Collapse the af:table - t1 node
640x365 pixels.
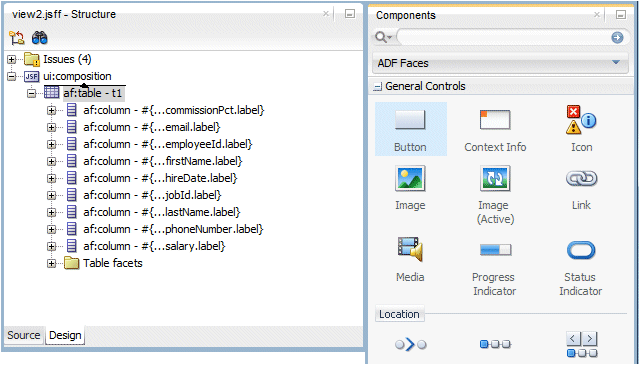coord(31,93)
